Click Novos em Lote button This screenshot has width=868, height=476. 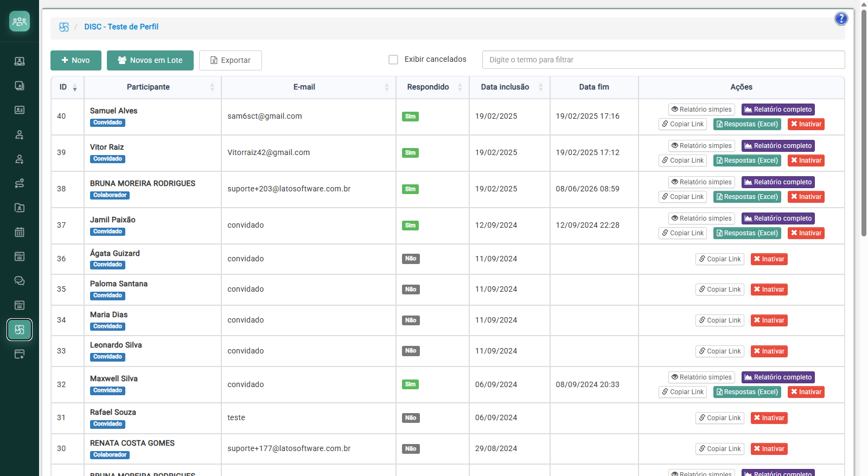point(150,60)
